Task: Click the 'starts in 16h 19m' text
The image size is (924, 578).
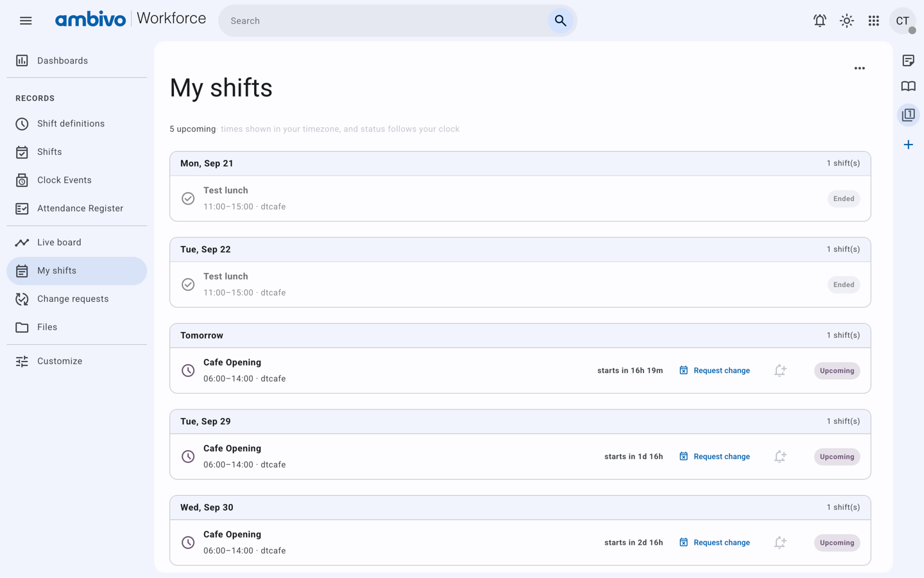Action: click(630, 371)
